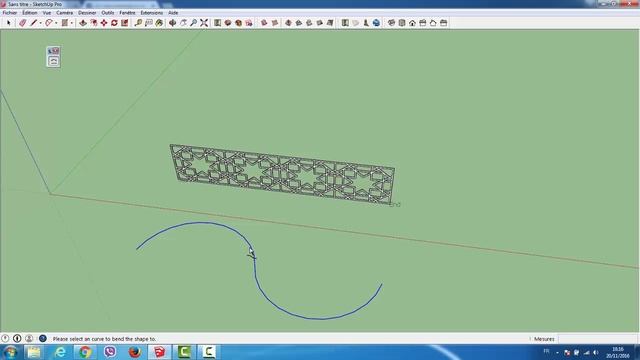The width and height of the screenshot is (640, 360).
Task: Switch to Top view
Action: pyautogui.click(x=402, y=23)
